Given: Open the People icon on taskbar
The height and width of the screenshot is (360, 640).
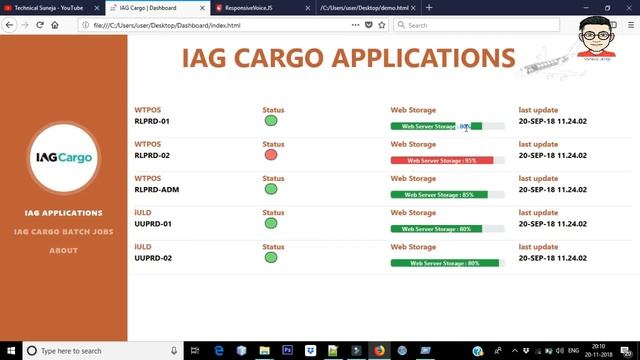Looking at the screenshot, I should (x=498, y=351).
